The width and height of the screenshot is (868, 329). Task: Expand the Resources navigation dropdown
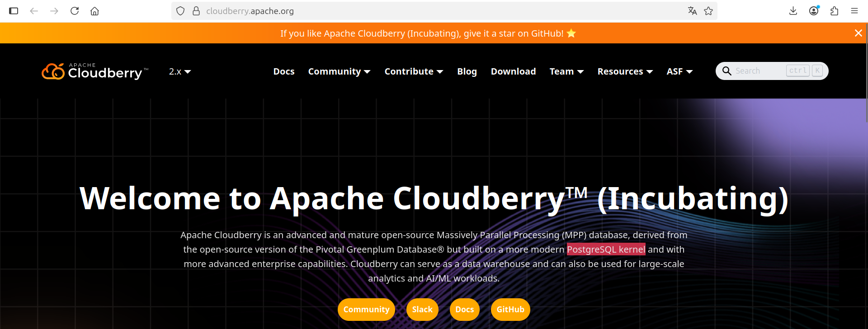point(625,71)
